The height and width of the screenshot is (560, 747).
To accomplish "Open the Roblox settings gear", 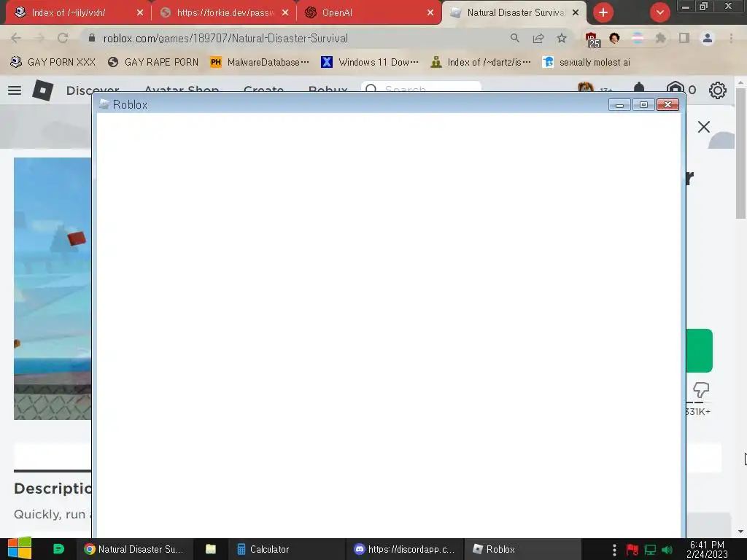I will (x=718, y=90).
